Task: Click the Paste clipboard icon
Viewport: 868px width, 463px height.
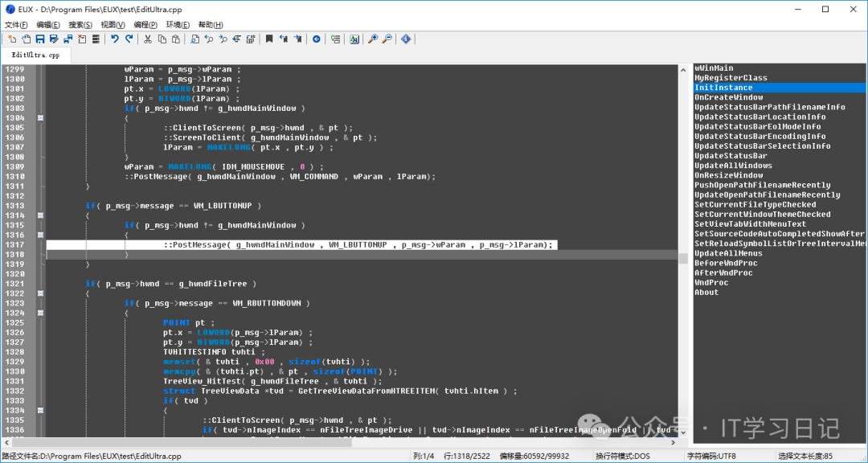Action: [176, 39]
